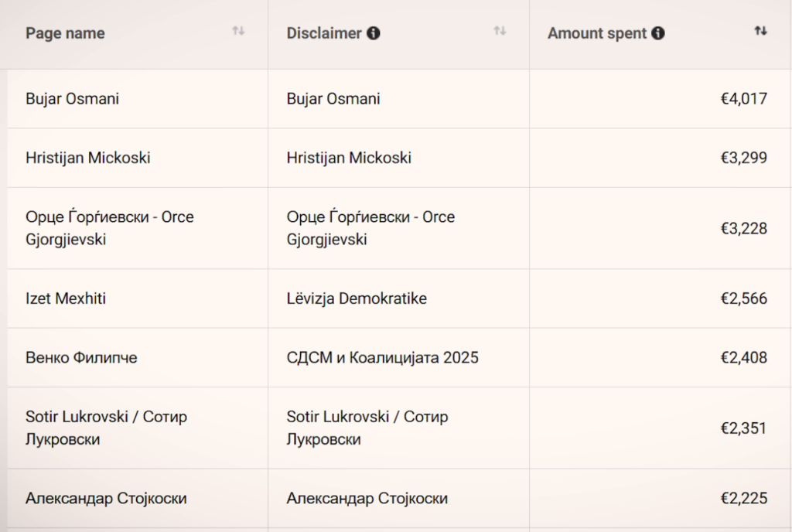Open Bujar Osmani page name
This screenshot has height=532, width=792.
pyautogui.click(x=73, y=99)
